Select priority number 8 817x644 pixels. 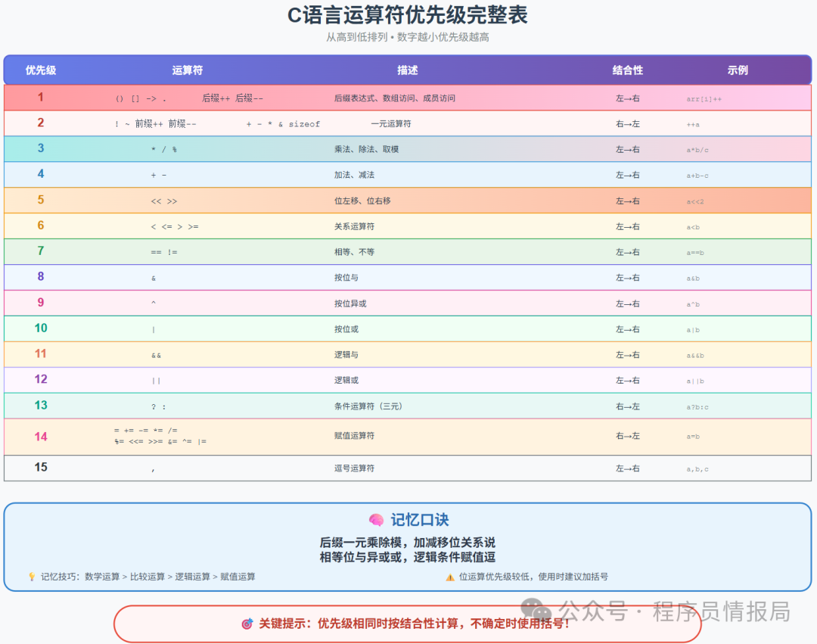click(41, 277)
